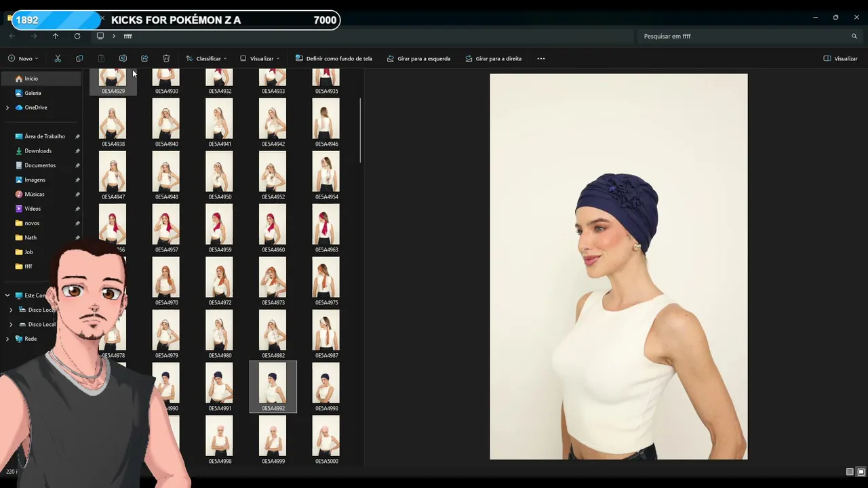Click the file name 0E5A4992
This screenshot has height=488, width=868.
tap(273, 409)
